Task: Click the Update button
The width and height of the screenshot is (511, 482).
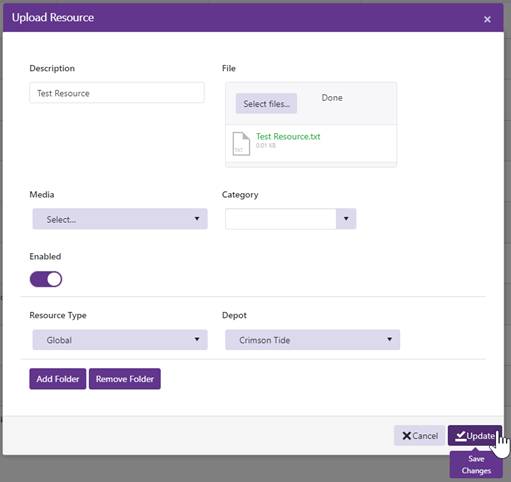Action: (x=475, y=435)
